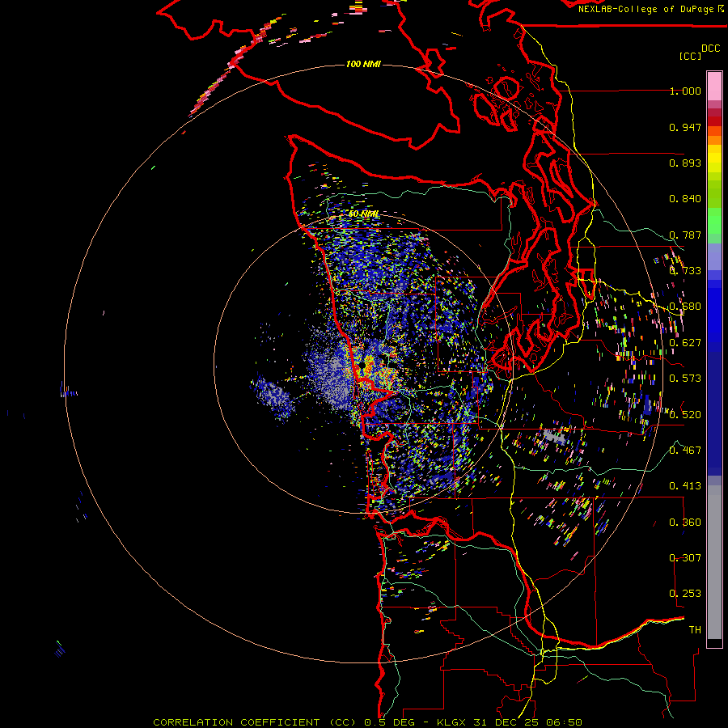Pick the yellow segment of the color bar

tap(714, 159)
